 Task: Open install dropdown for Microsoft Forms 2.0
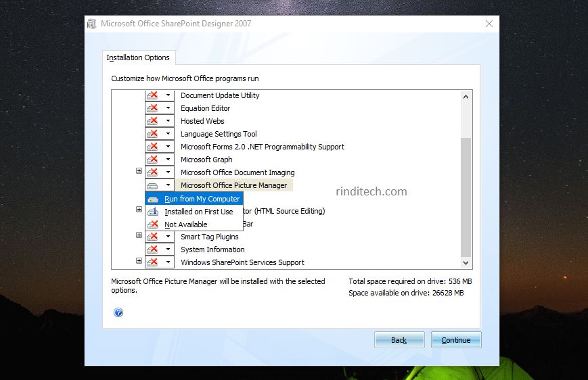tap(168, 147)
